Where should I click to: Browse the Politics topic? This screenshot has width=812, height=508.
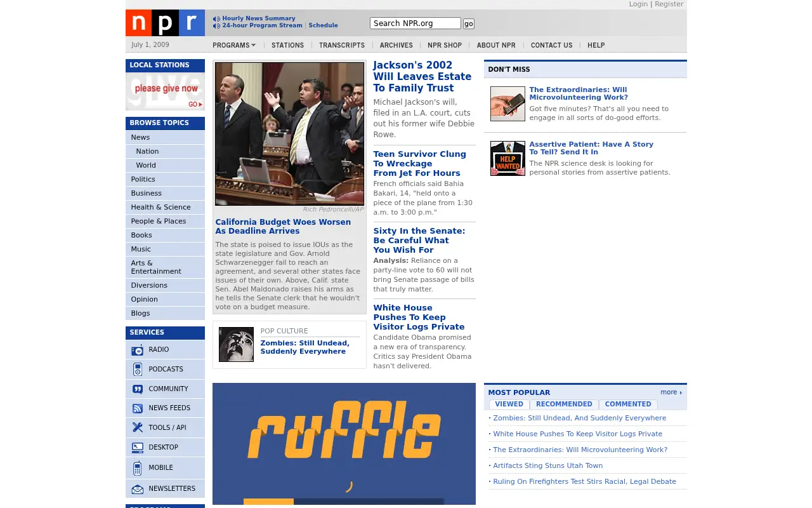click(x=165, y=179)
